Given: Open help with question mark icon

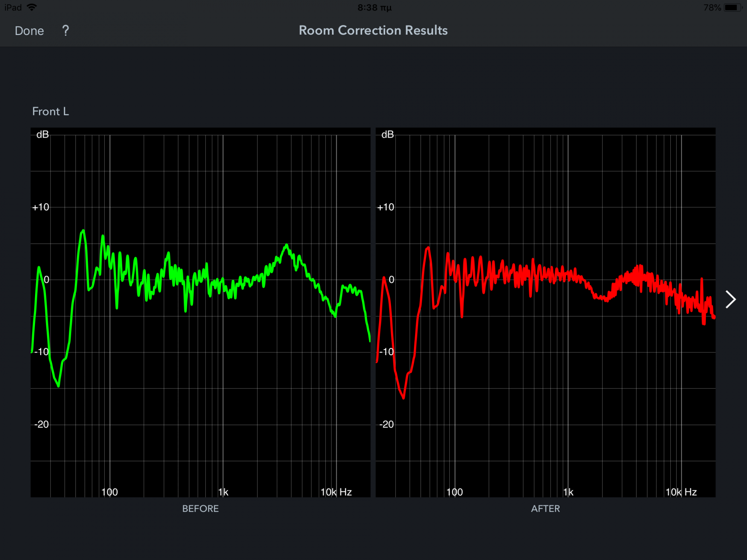Looking at the screenshot, I should [x=65, y=30].
